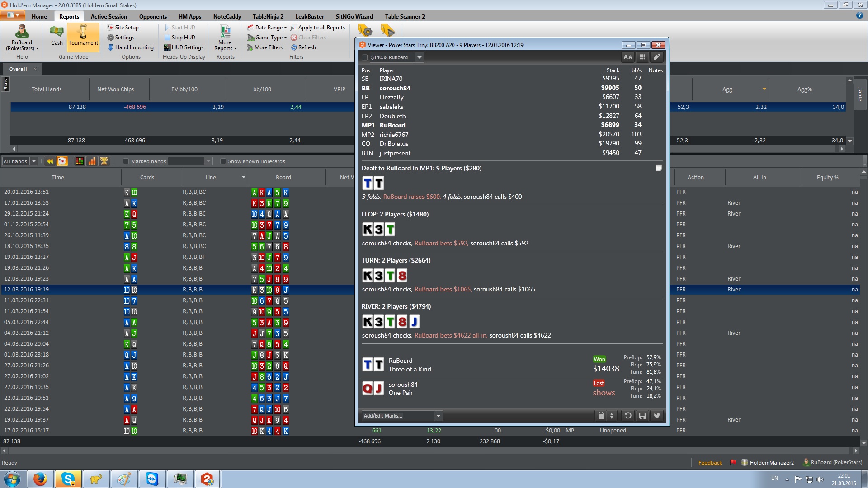Open RuBoard hero dropdown arrow
The width and height of the screenshot is (868, 488).
[x=37, y=48]
